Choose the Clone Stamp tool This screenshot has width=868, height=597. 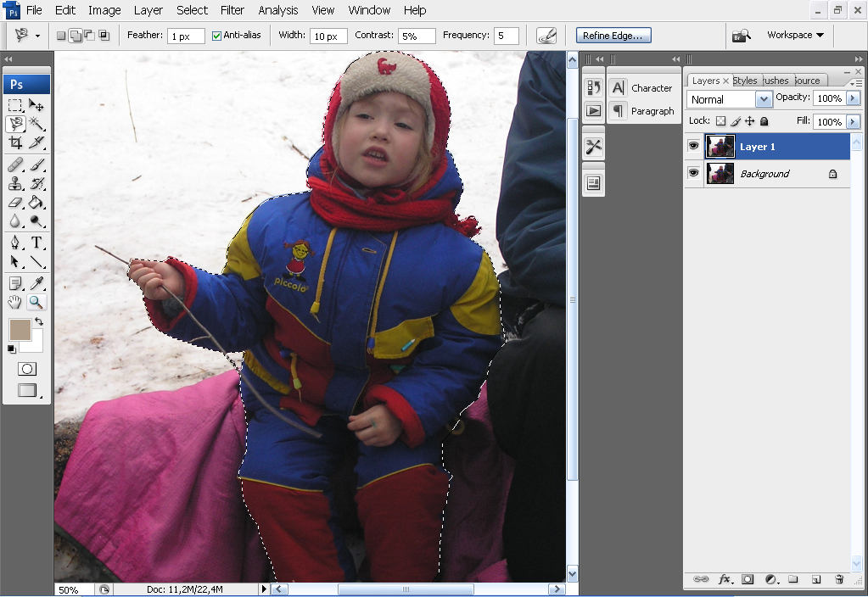point(15,183)
